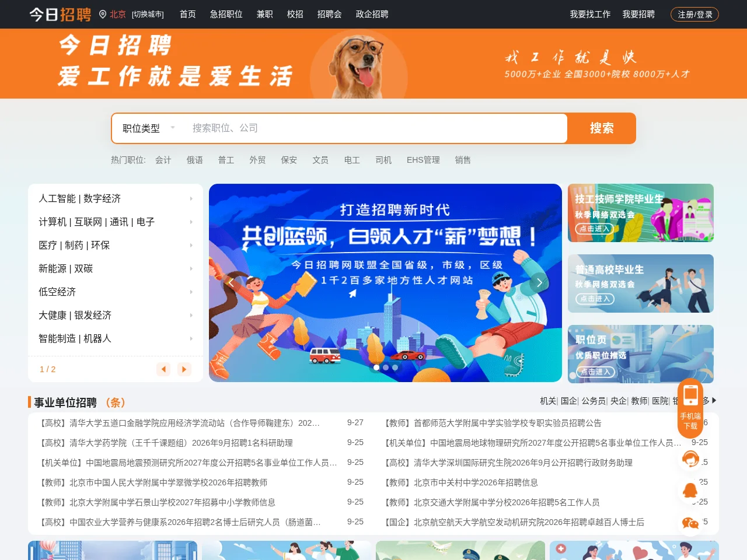This screenshot has width=747, height=560.
Task: Select the first carousel dot indicator
Action: pyautogui.click(x=376, y=367)
